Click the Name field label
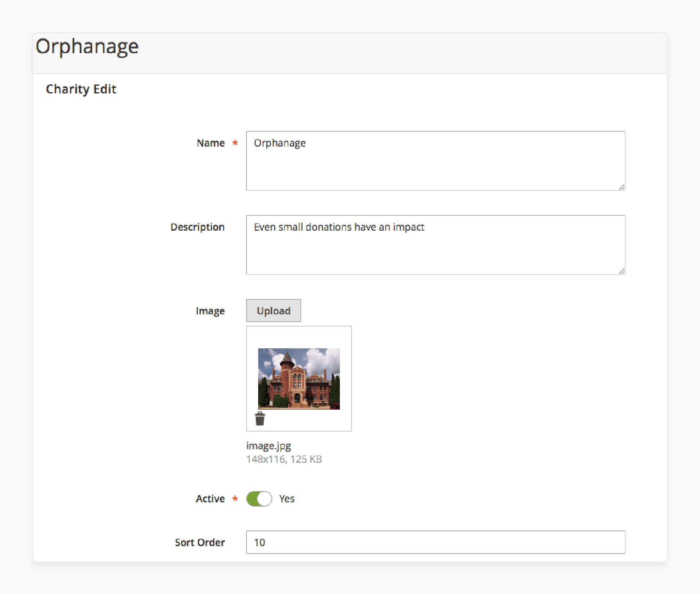The image size is (700, 595). [x=211, y=143]
